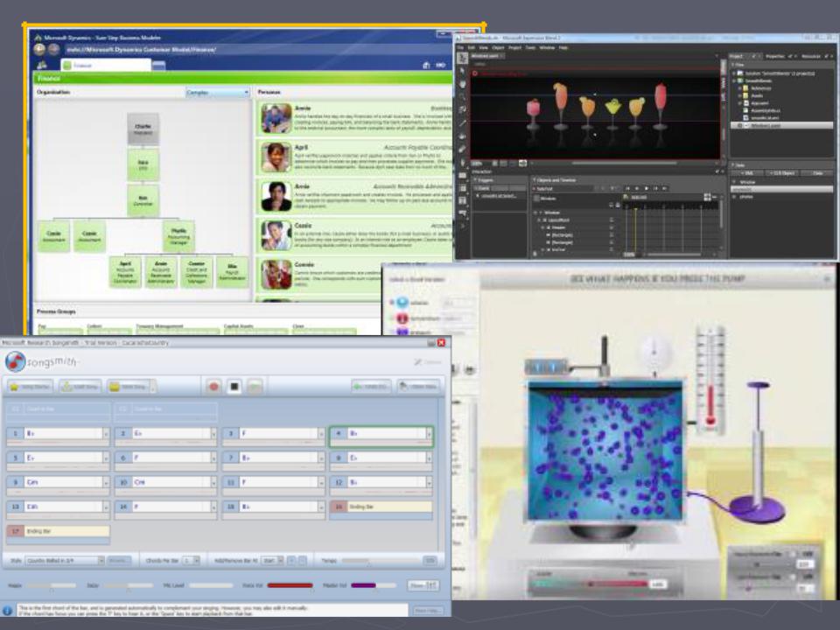
Task: Click the red Voice Vol slider in Songsmith
Action: (x=290, y=585)
